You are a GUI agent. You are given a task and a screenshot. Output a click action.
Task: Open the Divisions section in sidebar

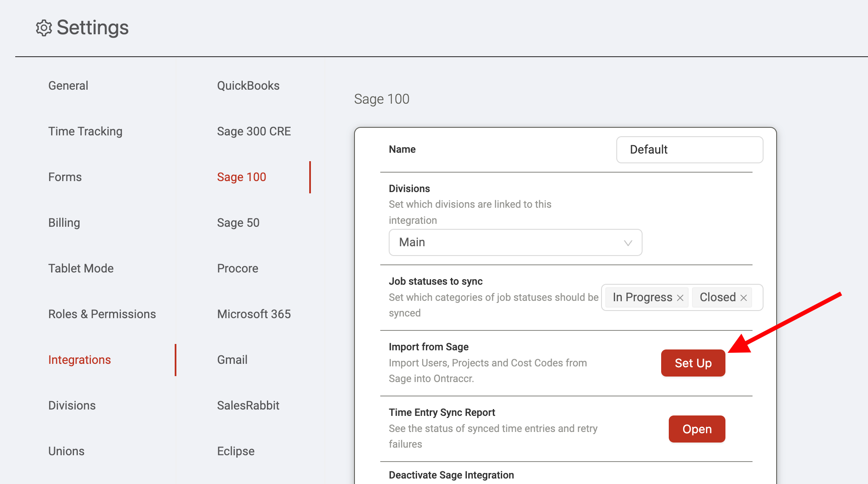tap(72, 405)
